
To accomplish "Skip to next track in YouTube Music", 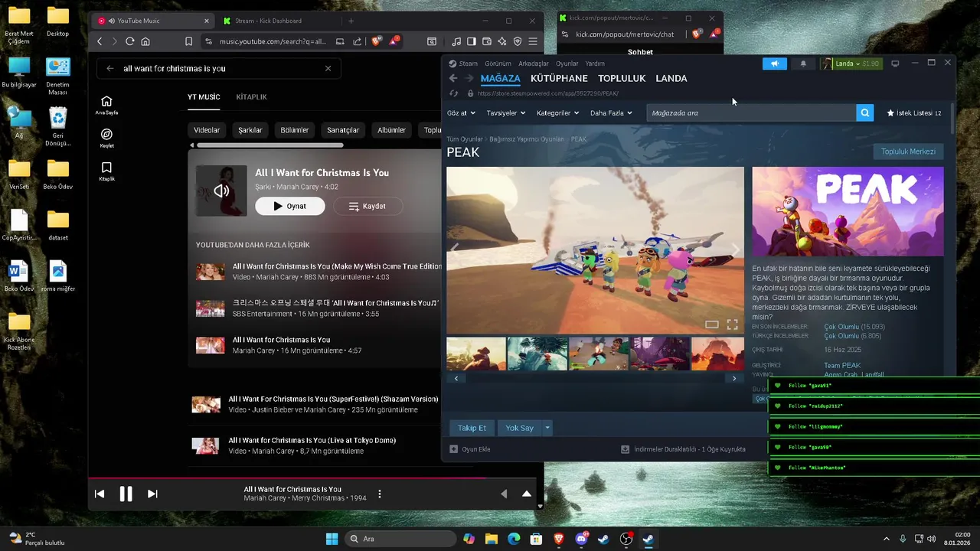I will pyautogui.click(x=152, y=494).
